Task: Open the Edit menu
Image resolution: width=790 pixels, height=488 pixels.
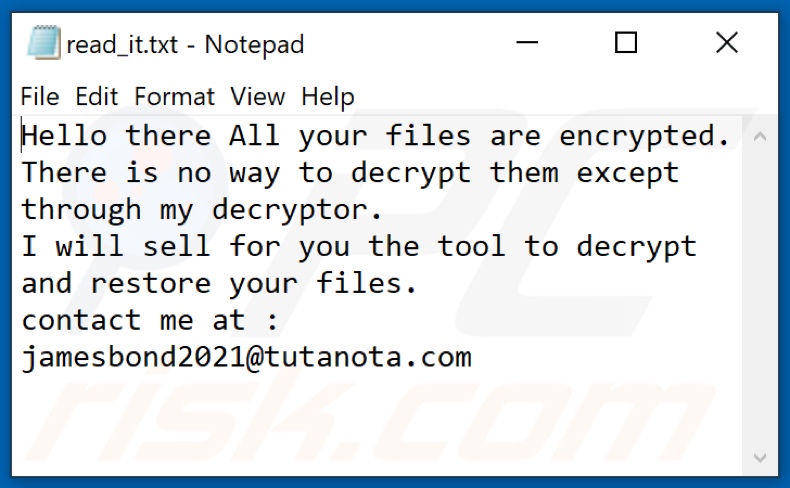Action: [x=97, y=97]
